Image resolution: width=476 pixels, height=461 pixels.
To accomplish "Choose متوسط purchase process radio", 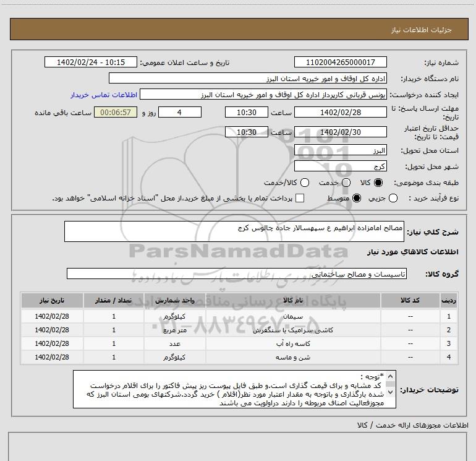I will [357, 198].
